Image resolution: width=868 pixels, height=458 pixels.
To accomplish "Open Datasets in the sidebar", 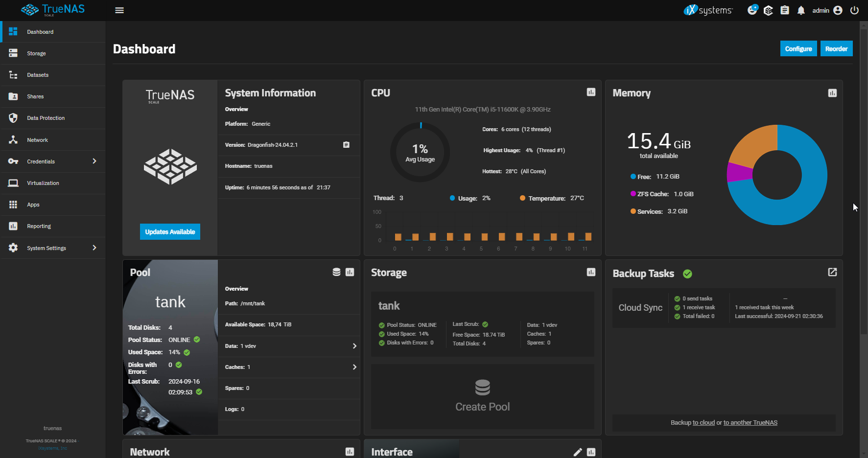I will click(x=53, y=75).
